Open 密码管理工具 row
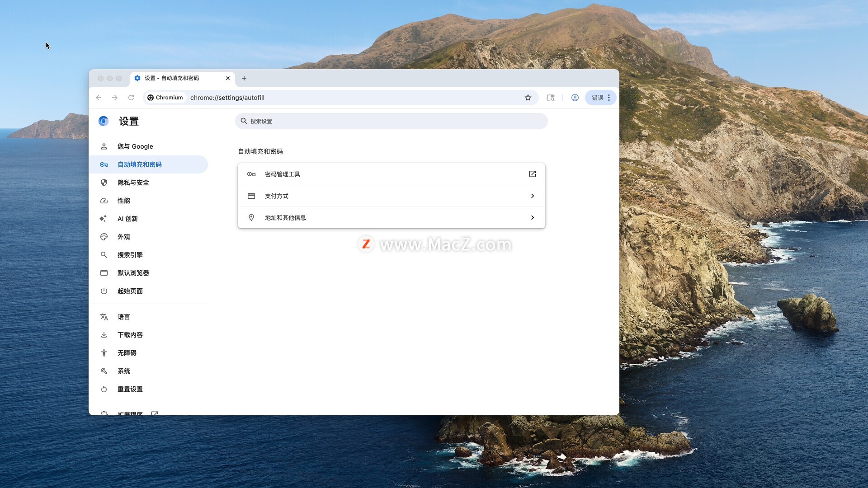 (391, 174)
